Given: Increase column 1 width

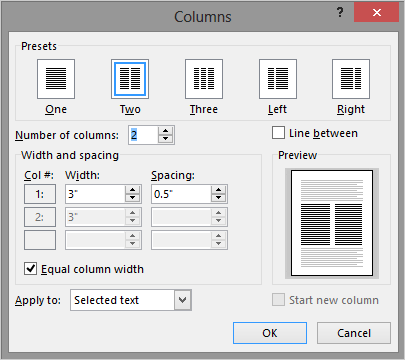Looking at the screenshot, I should point(133,190).
